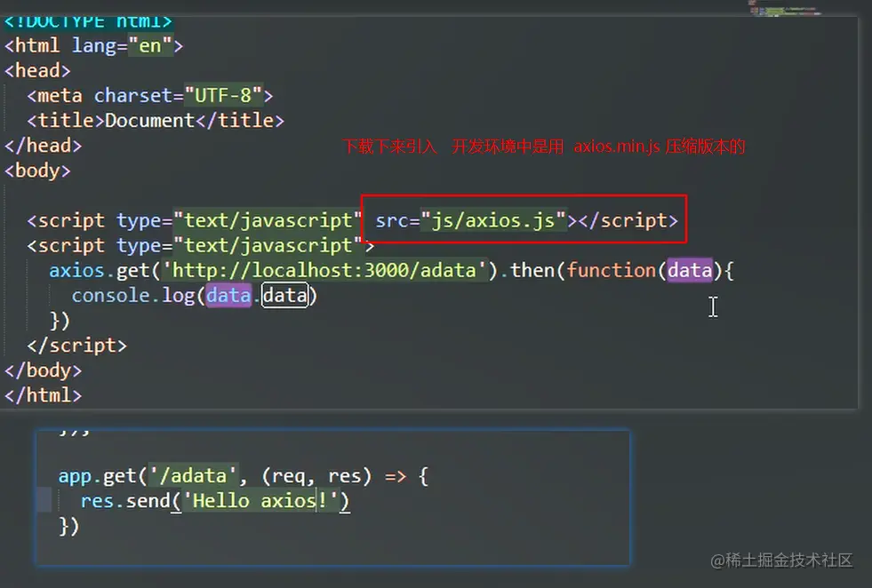Click the opening <body> tag

click(x=37, y=171)
